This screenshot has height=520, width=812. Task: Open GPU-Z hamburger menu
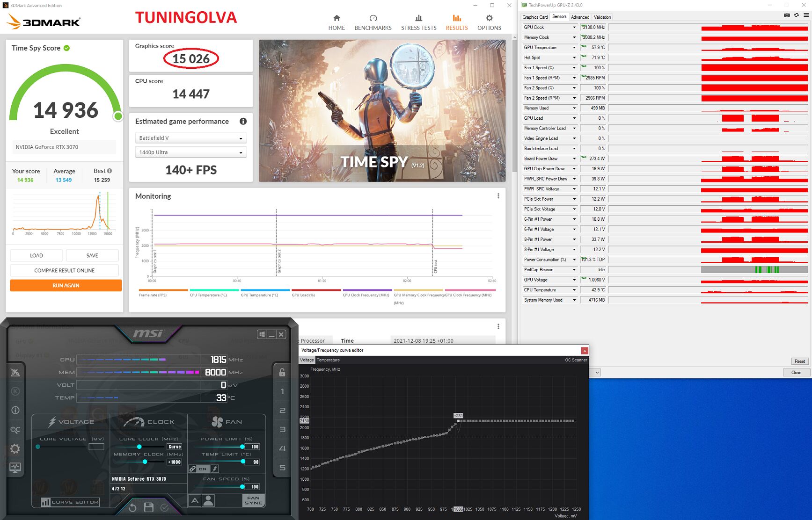(806, 15)
